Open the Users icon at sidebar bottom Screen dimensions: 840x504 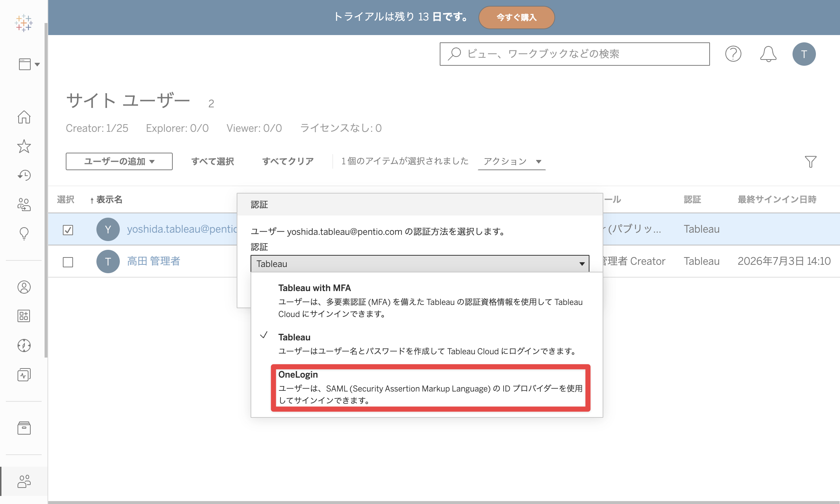click(24, 481)
